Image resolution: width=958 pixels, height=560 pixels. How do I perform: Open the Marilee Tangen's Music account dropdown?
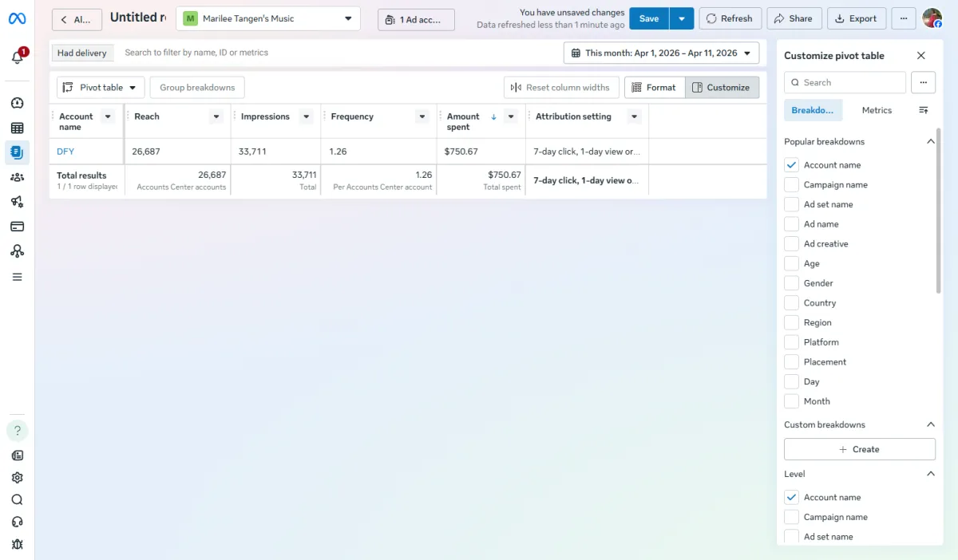click(268, 18)
